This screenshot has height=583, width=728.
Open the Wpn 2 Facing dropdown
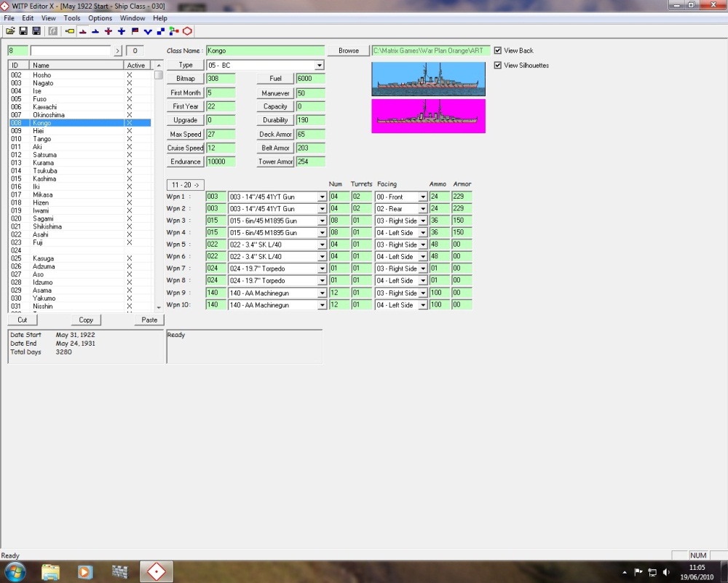[423, 209]
